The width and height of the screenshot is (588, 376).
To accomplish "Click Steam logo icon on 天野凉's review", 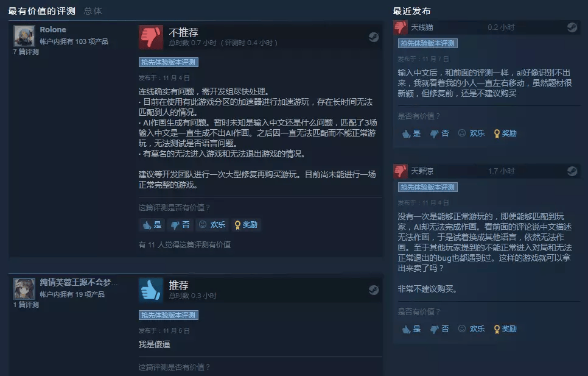I will point(572,171).
